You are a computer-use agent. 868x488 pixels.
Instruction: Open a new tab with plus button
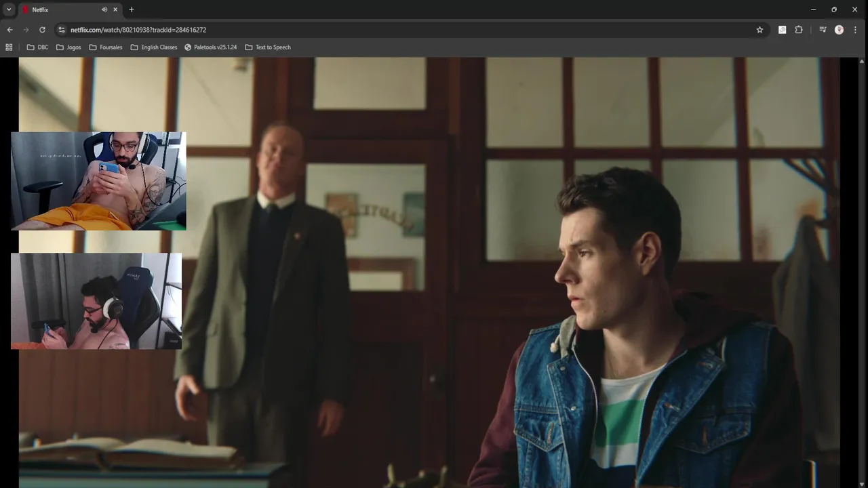point(132,9)
